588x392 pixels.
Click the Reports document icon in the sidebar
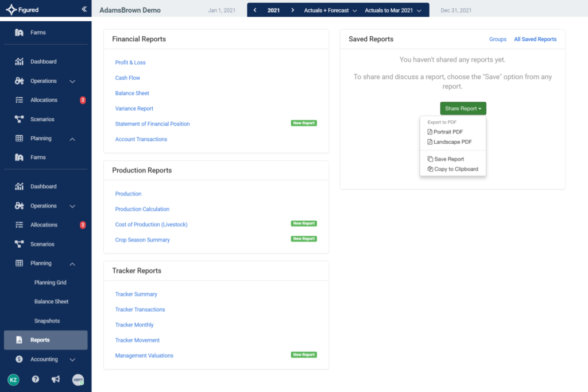point(19,340)
